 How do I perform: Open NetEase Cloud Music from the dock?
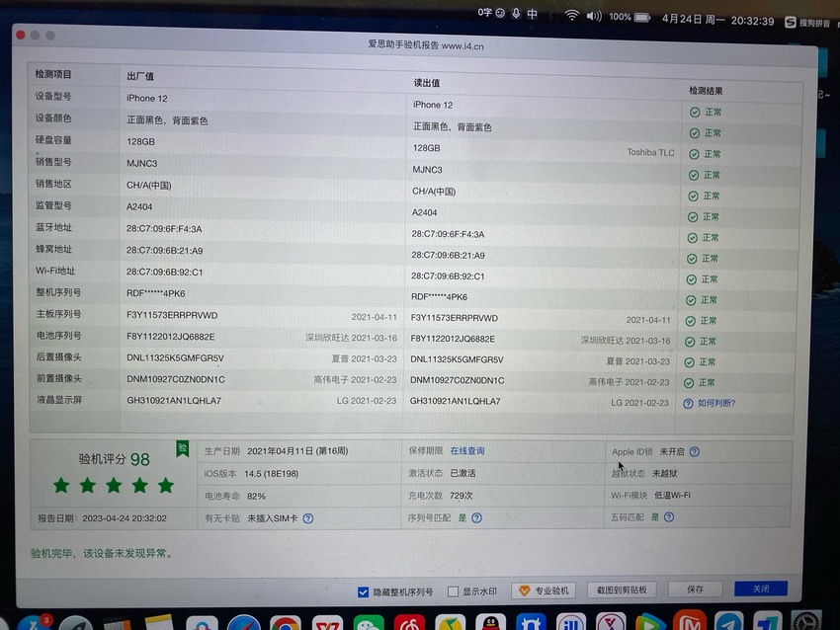click(x=409, y=623)
